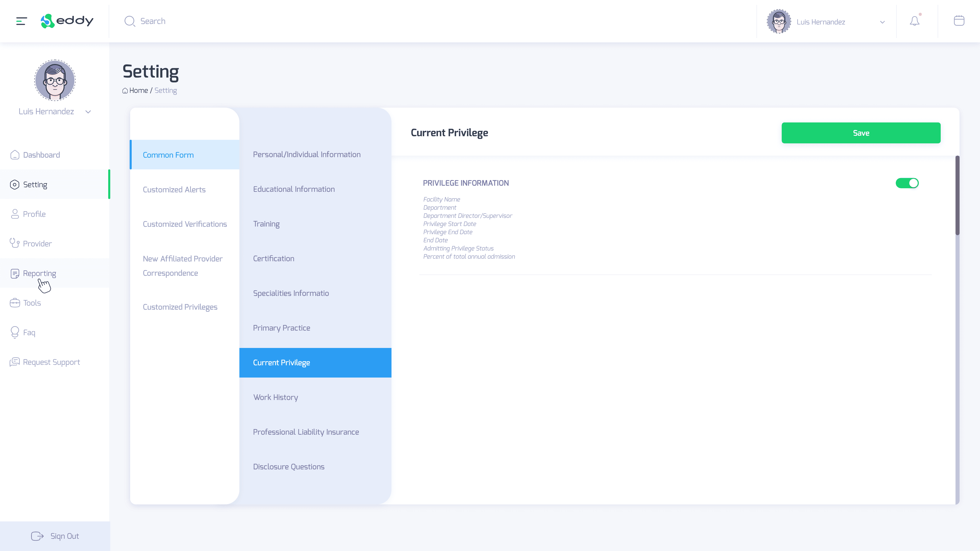Select the Customized Verifications tab
This screenshot has height=551, width=980.
click(185, 224)
